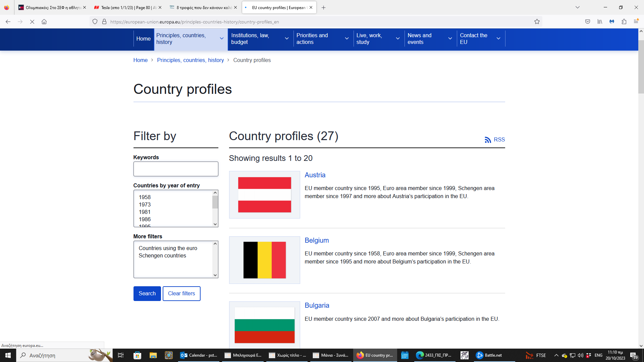Open the Firefox extensions puzzle icon
The height and width of the screenshot is (362, 644).
pyautogui.click(x=624, y=22)
